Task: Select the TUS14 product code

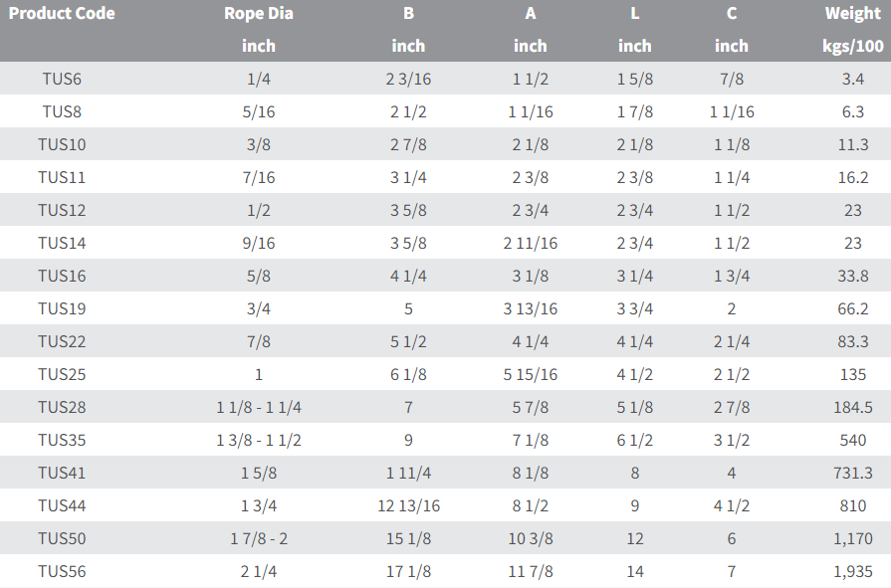Action: 62,244
